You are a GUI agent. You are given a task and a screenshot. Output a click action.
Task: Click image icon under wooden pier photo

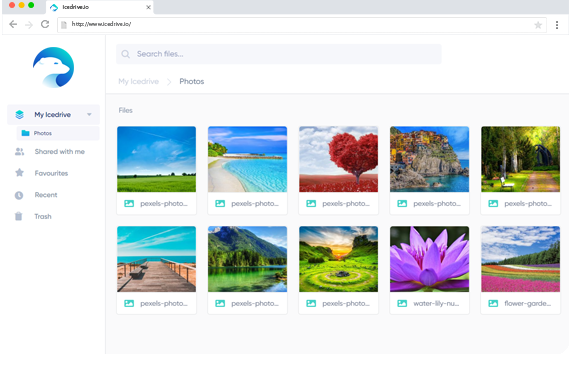[x=129, y=303]
